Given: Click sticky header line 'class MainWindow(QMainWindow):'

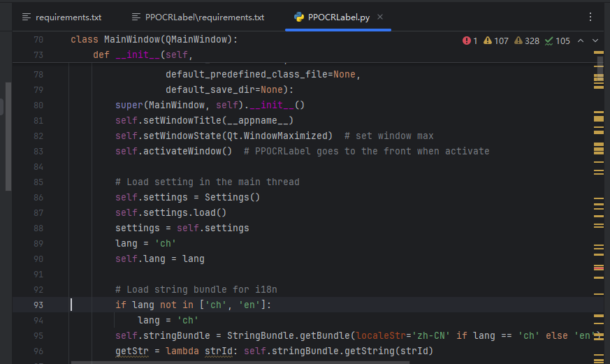Looking at the screenshot, I should [154, 40].
